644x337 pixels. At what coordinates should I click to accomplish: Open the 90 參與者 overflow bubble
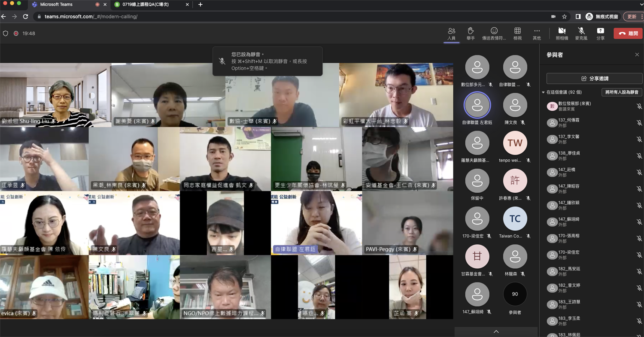point(515,294)
